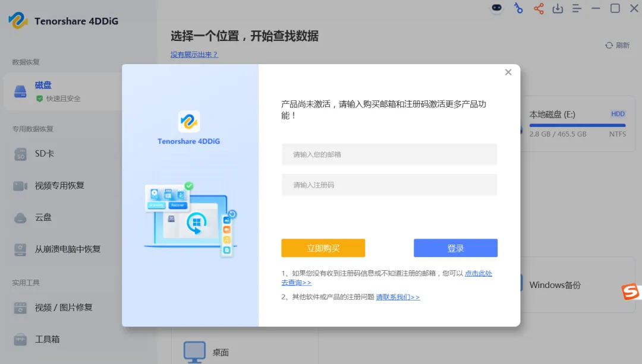
Task: Click the E: drive usage progress bar
Action: click(x=577, y=125)
